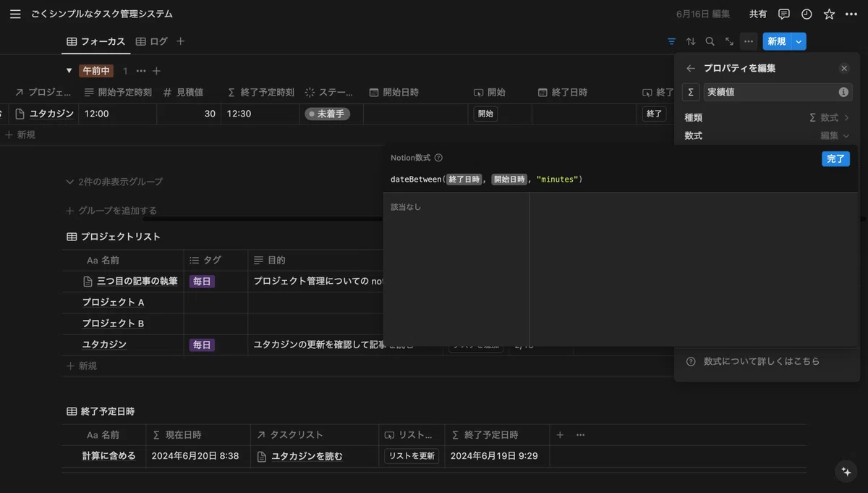Open the filter icon in view toolbar
868x493 pixels.
point(672,41)
